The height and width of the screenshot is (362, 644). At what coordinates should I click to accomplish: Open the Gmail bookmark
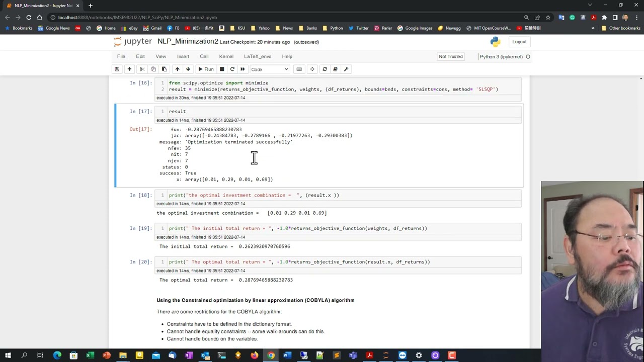152,28
